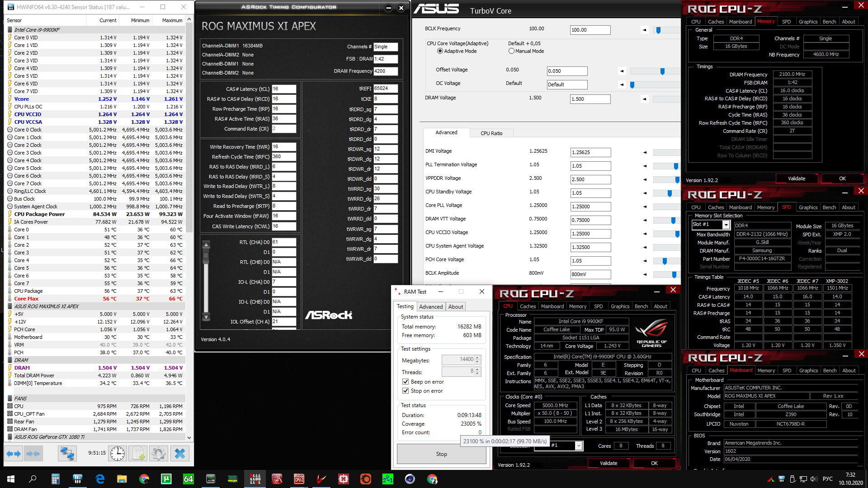Click HWiNFO expand columns arrows icon
This screenshot has height=488, width=868.
click(14, 454)
